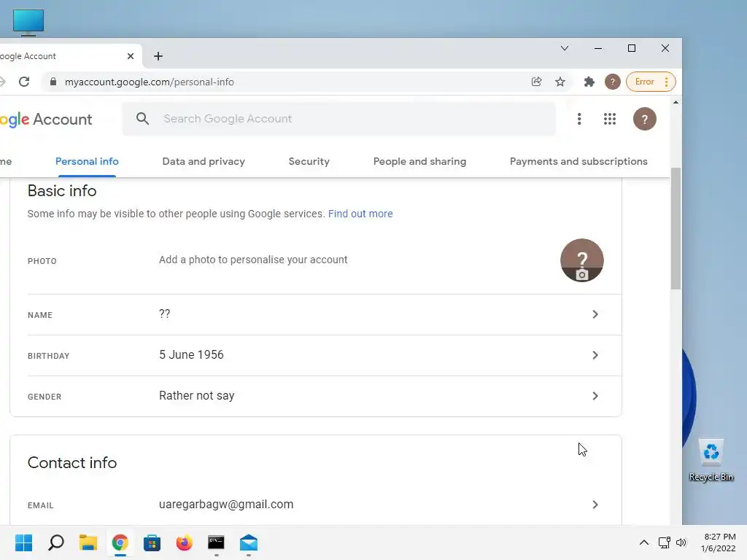Image resolution: width=747 pixels, height=560 pixels.
Task: Maximize the Chrome window
Action: 632,48
